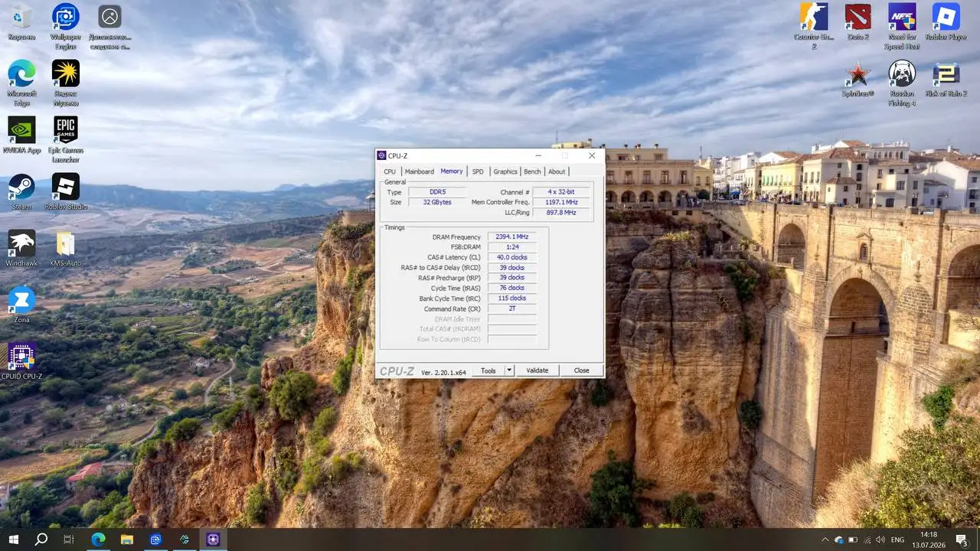Select the Russian Fishing 4 icon
The width and height of the screenshot is (980, 551).
(x=902, y=83)
